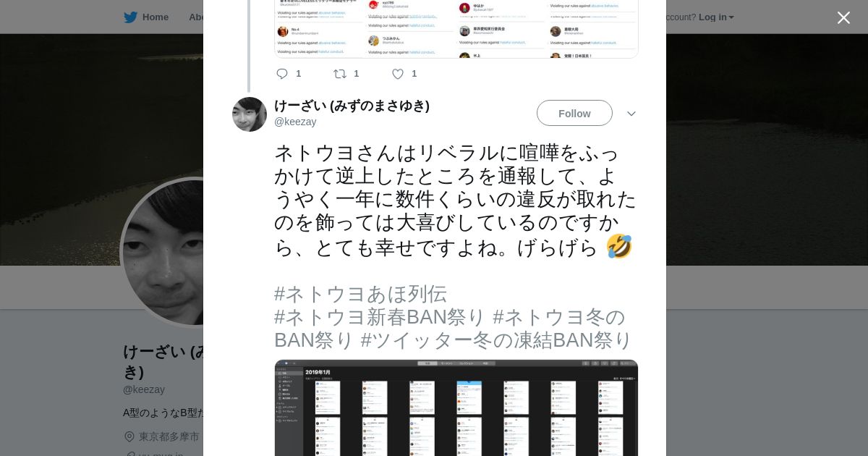Open the Log in dropdown menu
The width and height of the screenshot is (868, 456).
pyautogui.click(x=716, y=17)
